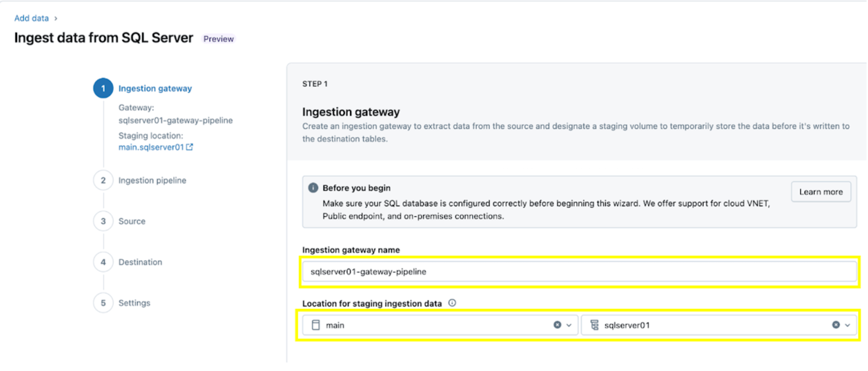Select the Ingestion gateway step label
The image size is (868, 371).
point(155,88)
